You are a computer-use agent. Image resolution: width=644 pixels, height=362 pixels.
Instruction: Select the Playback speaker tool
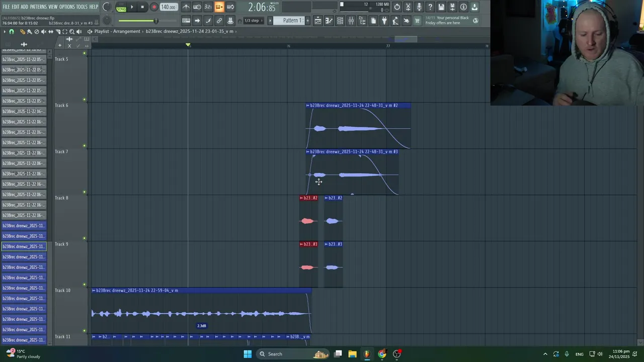(79, 32)
